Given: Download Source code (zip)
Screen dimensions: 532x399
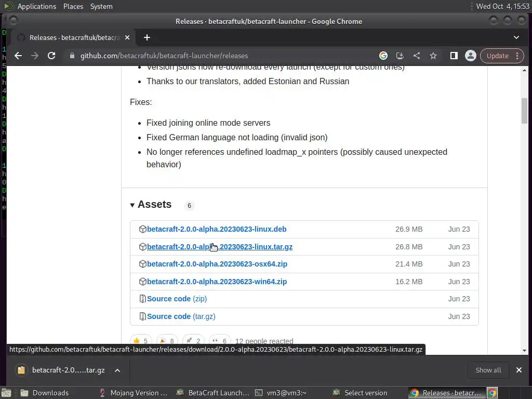Looking at the screenshot, I should pos(177,299).
